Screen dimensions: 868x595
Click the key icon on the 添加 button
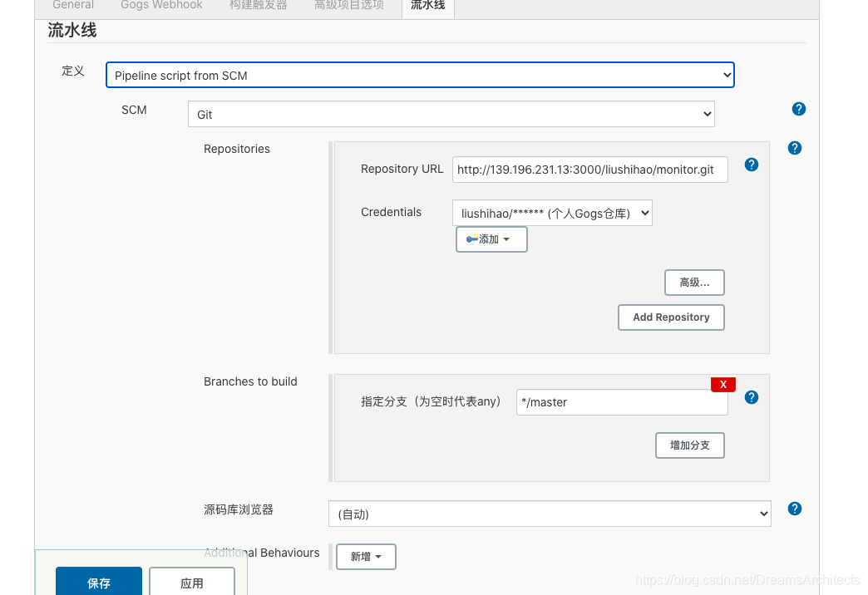(471, 238)
